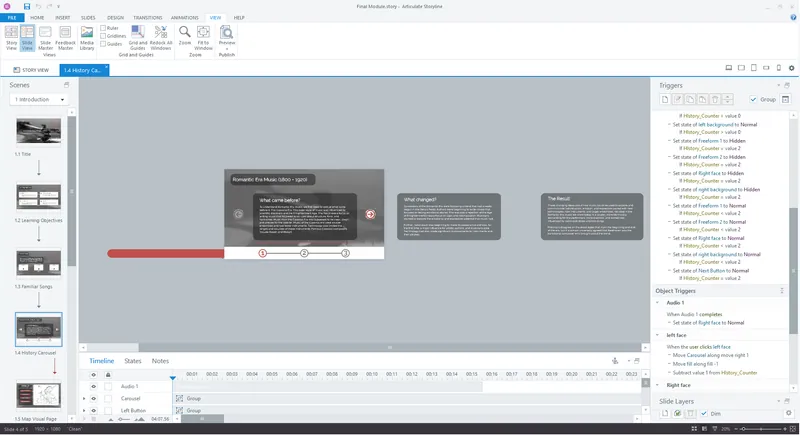Uncheck the Group triggers checkbox

753,99
